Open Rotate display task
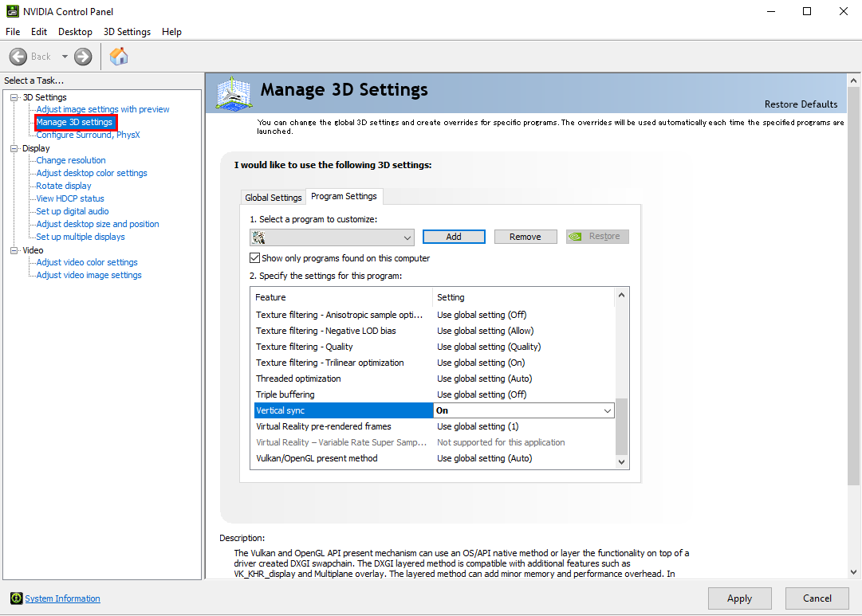 point(64,186)
